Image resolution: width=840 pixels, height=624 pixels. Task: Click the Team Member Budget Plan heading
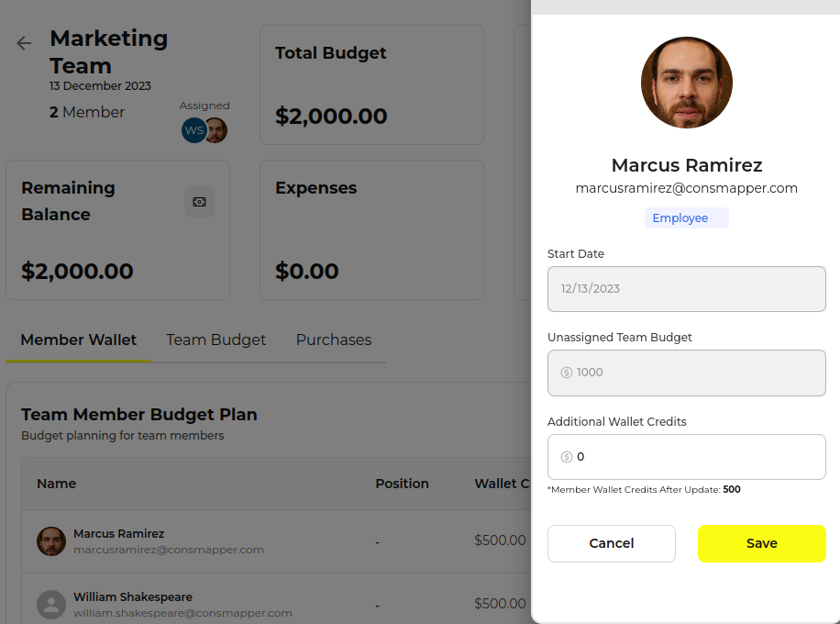[139, 415]
